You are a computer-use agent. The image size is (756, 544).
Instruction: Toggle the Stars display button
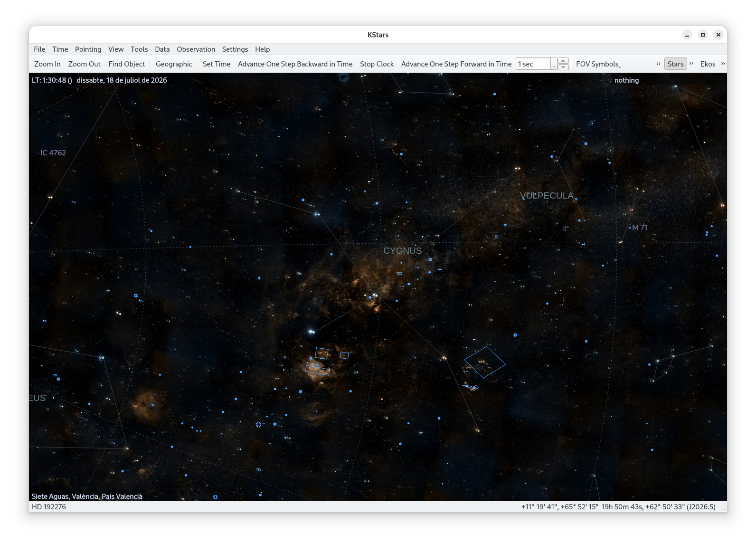point(676,64)
